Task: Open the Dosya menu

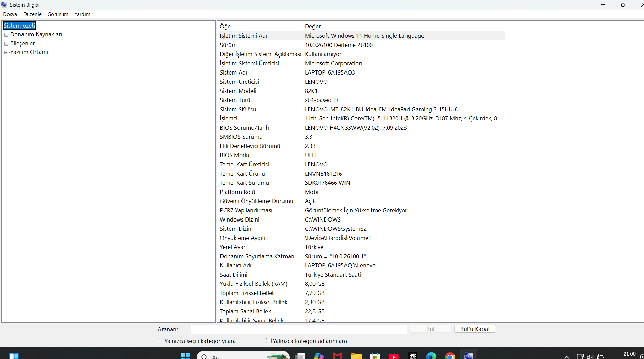Action: pos(10,14)
